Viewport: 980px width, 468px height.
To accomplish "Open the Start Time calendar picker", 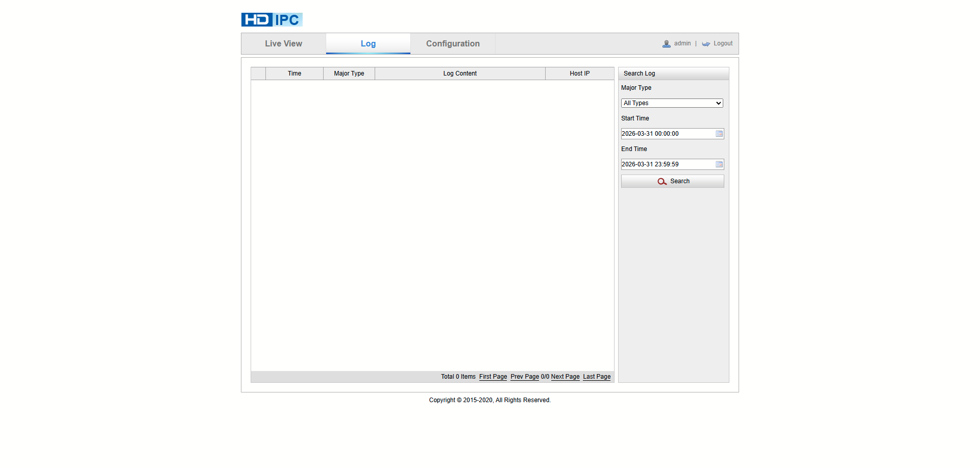I will click(719, 134).
